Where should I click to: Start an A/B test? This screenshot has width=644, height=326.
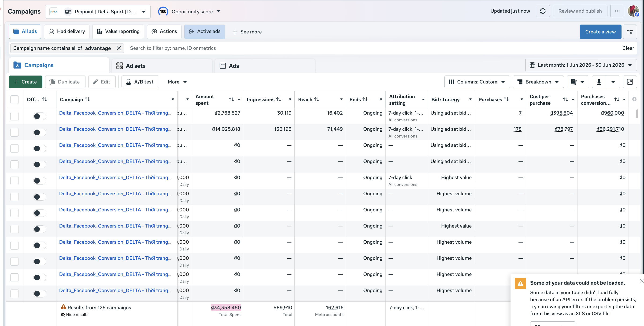(140, 82)
